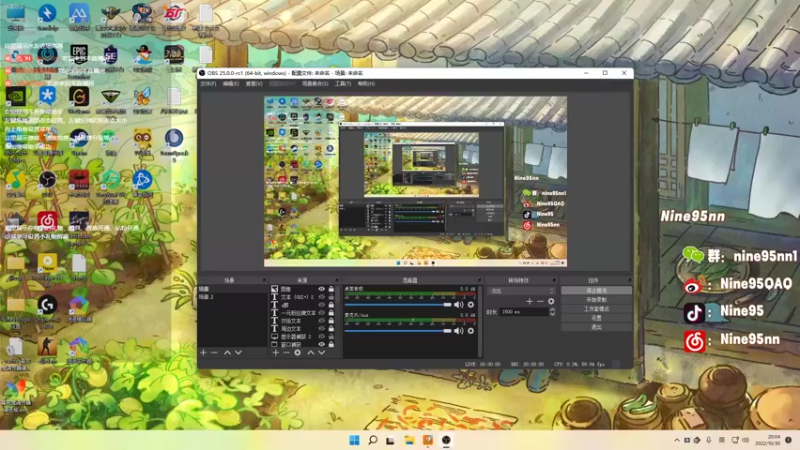Toggle visibility of the 文本 (GDI+) 2 source
The width and height of the screenshot is (800, 450).
tap(321, 297)
